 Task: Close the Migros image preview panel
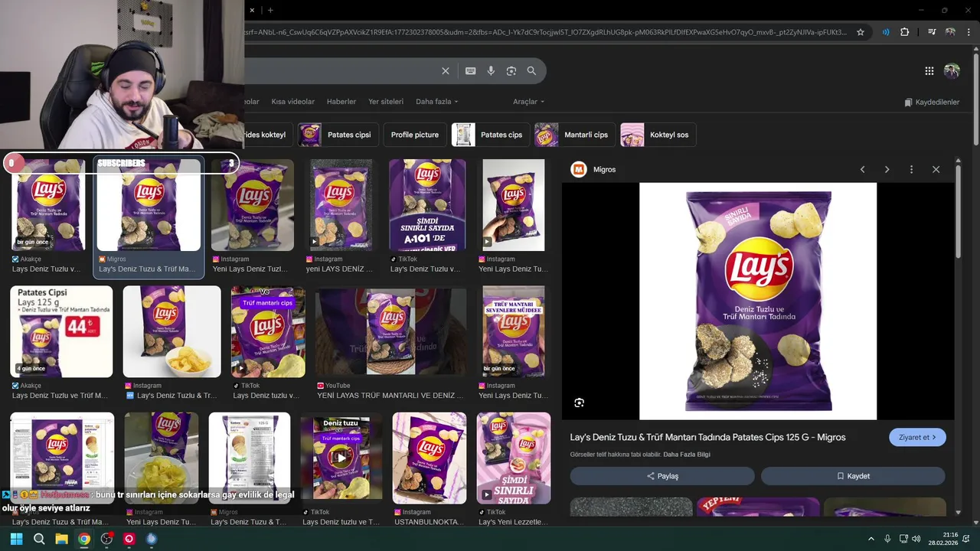click(x=936, y=169)
